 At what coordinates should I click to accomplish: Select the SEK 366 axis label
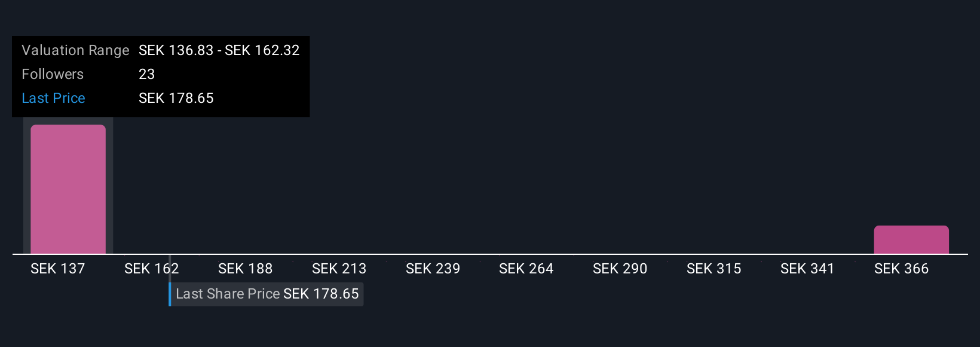pyautogui.click(x=902, y=269)
